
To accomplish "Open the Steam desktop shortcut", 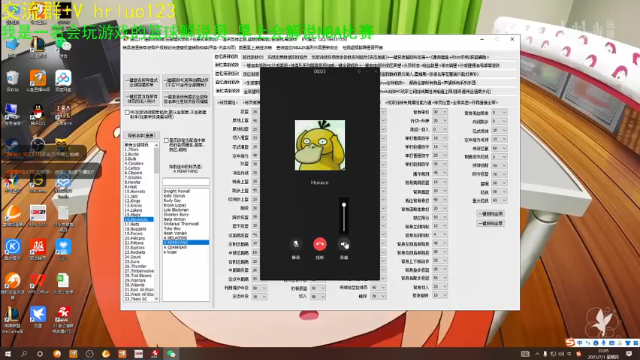I will click(x=12, y=148).
